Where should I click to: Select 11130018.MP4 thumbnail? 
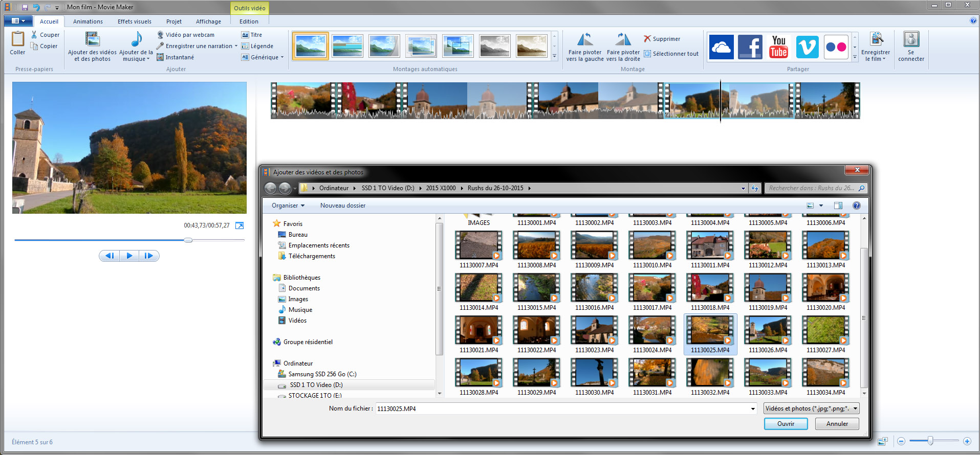[710, 287]
